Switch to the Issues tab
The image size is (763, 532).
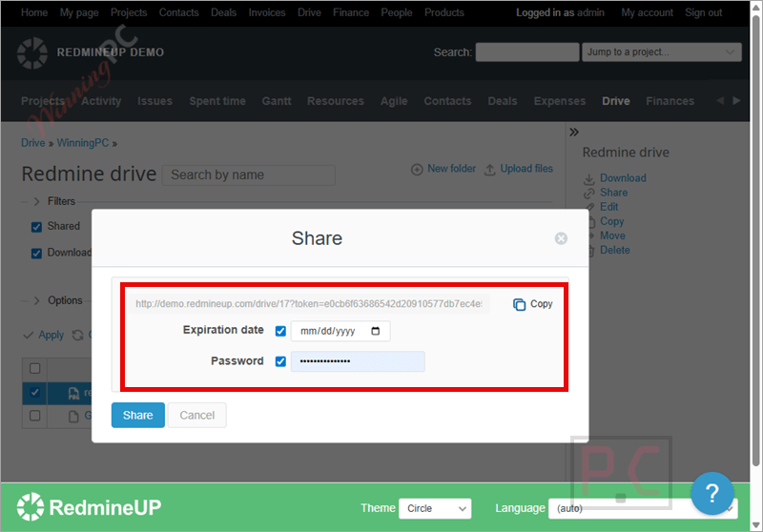coord(155,101)
